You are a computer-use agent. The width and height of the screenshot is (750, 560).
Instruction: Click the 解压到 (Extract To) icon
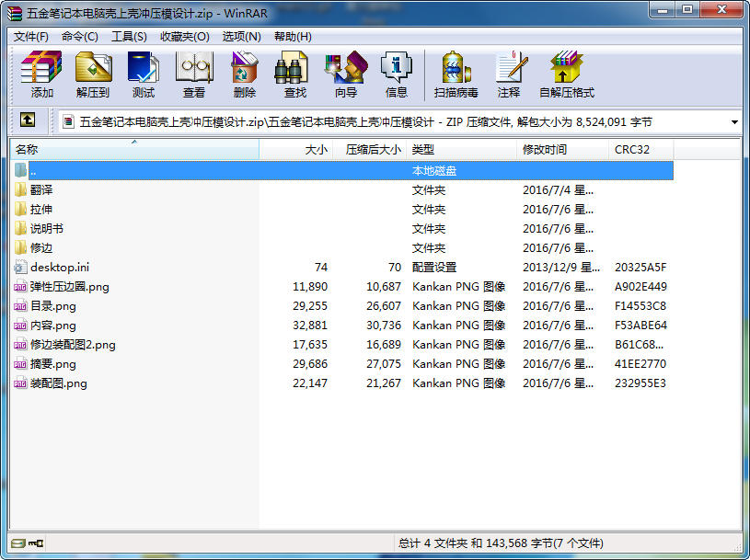pyautogui.click(x=92, y=74)
